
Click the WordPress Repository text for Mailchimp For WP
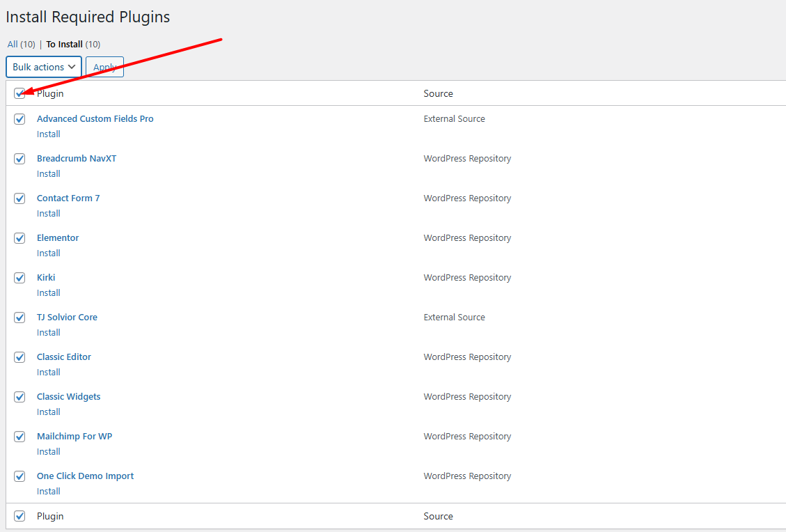467,436
